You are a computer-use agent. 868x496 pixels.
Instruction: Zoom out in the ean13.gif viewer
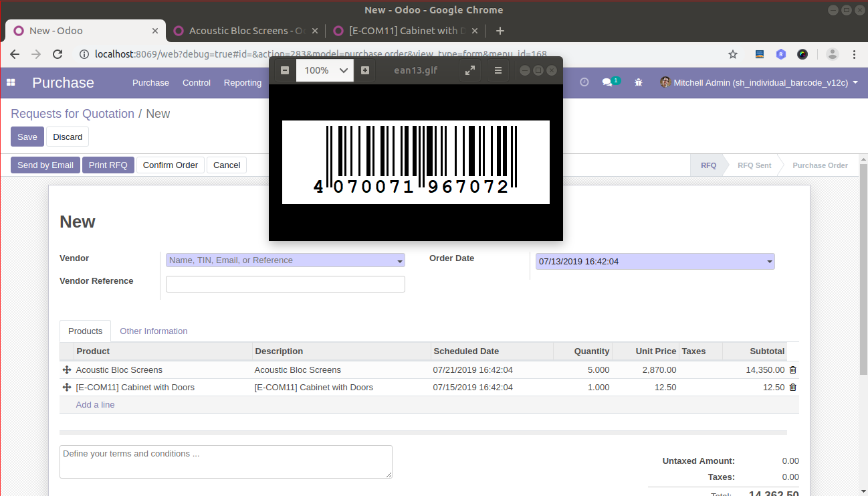(285, 70)
